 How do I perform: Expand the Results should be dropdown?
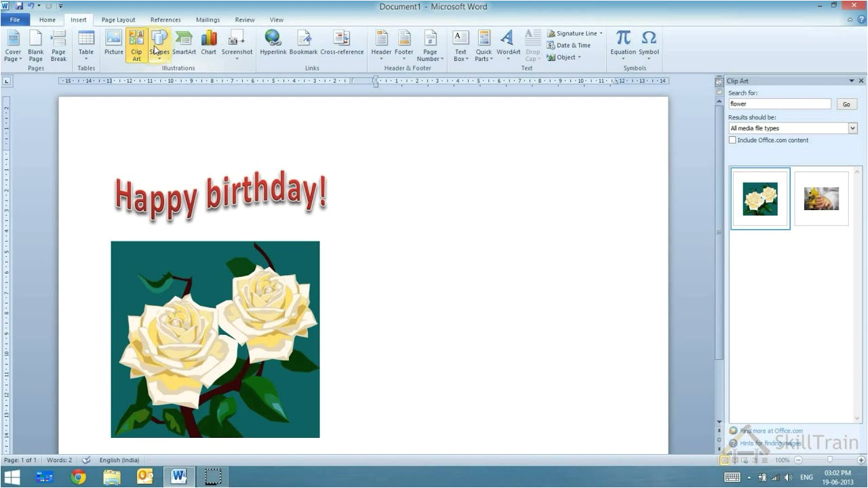(x=852, y=128)
